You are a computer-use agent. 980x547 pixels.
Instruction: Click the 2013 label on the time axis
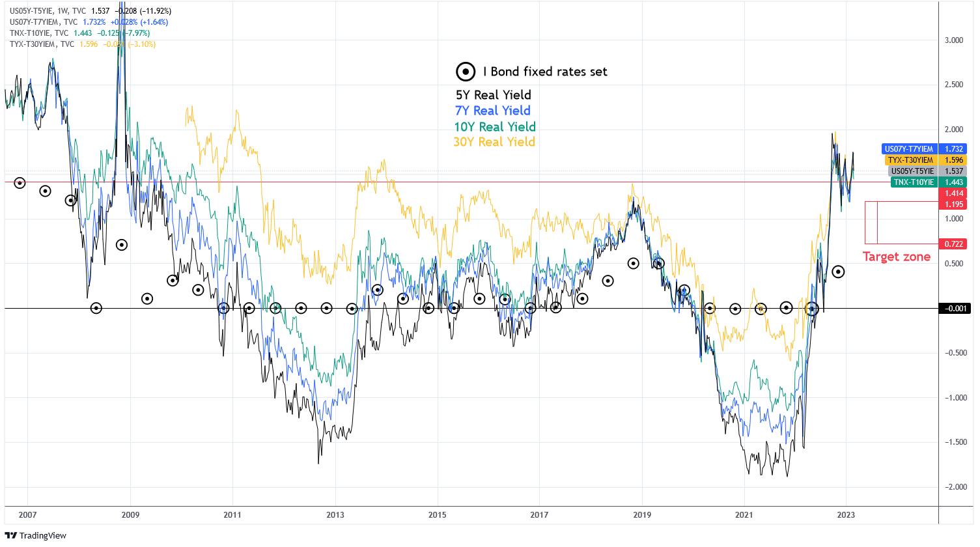pyautogui.click(x=335, y=515)
